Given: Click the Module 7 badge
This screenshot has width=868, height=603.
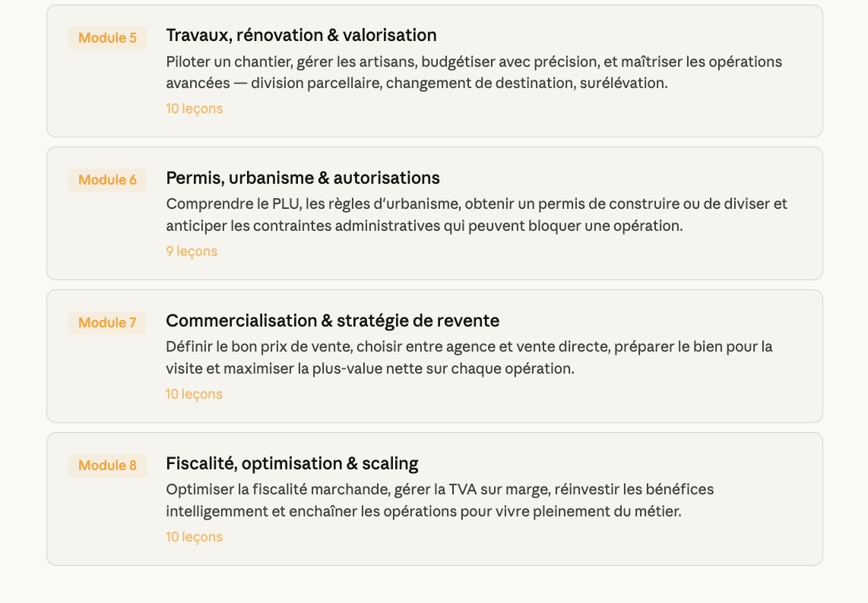Looking at the screenshot, I should pos(107,323).
